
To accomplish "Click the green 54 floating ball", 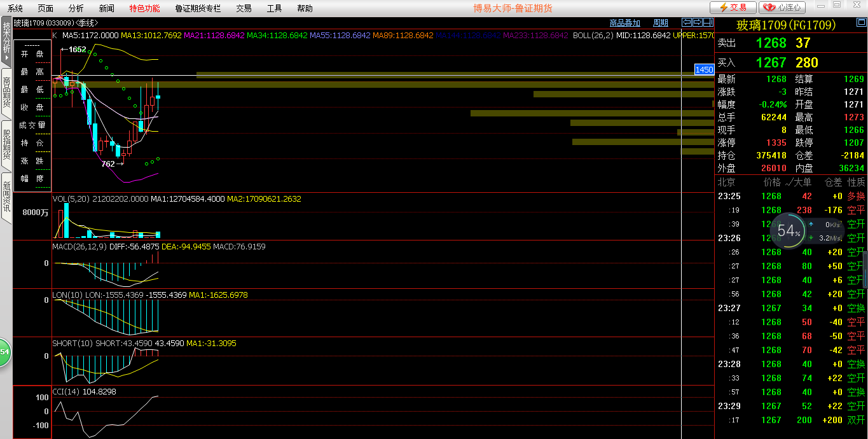I will (5, 352).
